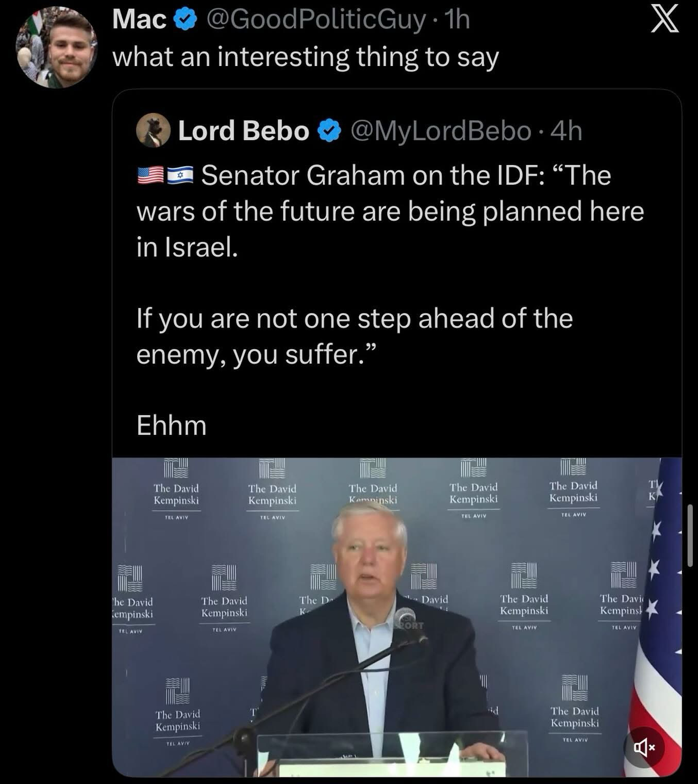This screenshot has width=698, height=784.
Task: Open the @GoodPoliticGuy handle link
Action: click(315, 20)
